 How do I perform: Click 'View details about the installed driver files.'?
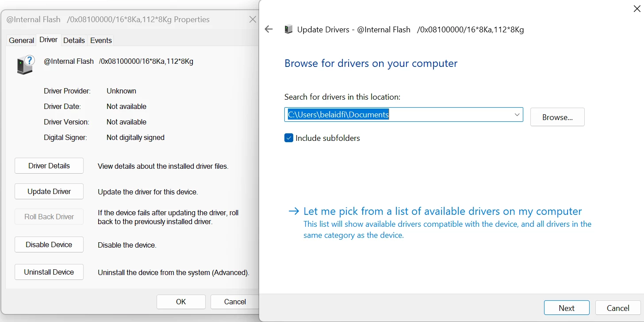point(163,166)
